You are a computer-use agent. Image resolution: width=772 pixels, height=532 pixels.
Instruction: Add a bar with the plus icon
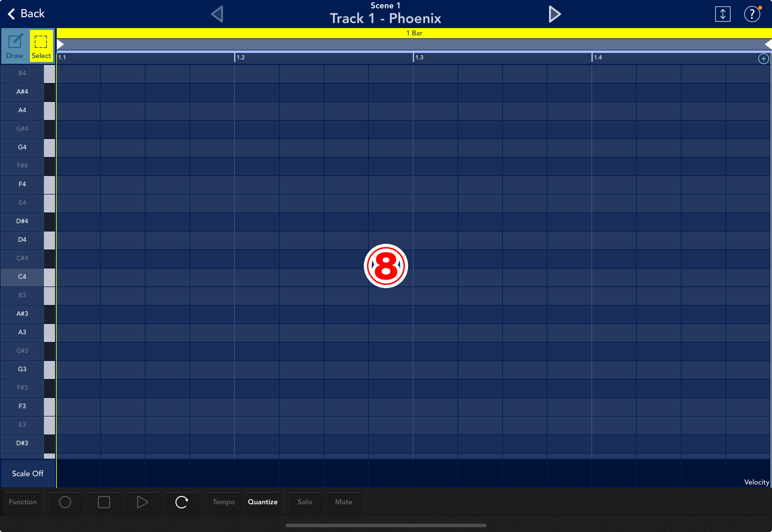763,59
